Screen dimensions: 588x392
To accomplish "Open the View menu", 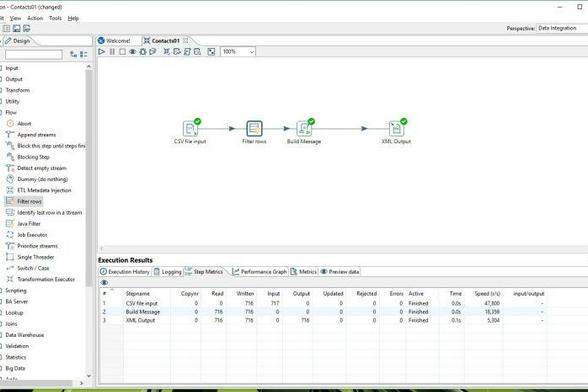I will pos(15,18).
